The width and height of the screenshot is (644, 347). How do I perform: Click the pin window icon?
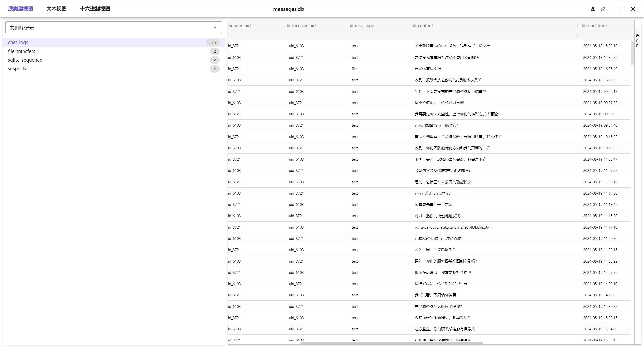[603, 9]
